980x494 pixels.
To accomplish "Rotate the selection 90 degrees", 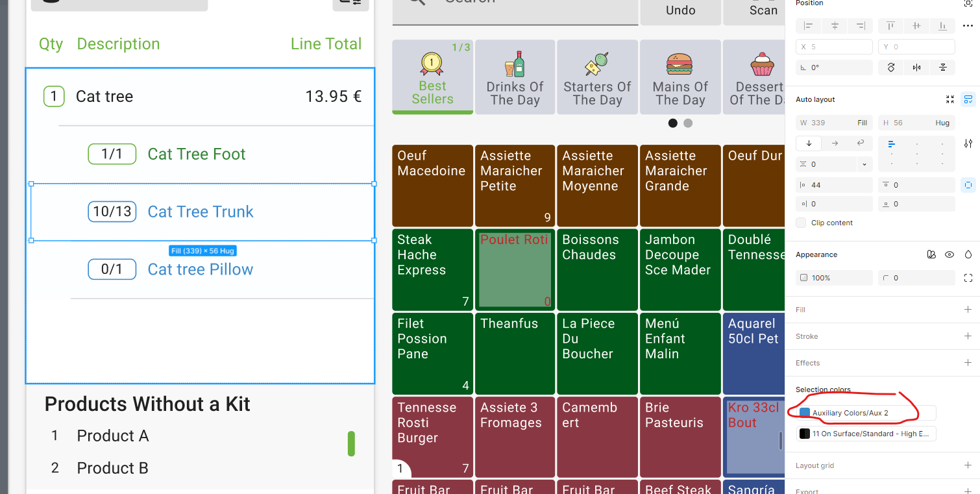I will [891, 68].
